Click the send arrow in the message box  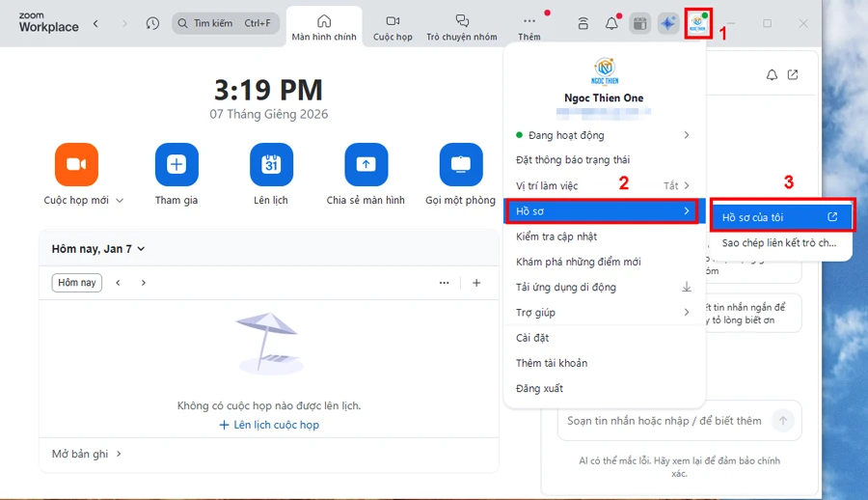click(783, 421)
